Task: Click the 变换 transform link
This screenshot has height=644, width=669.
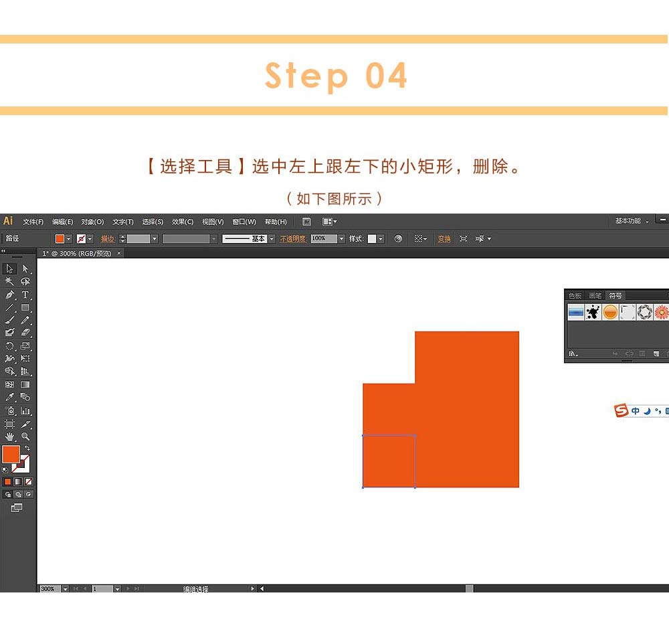Action: 444,239
